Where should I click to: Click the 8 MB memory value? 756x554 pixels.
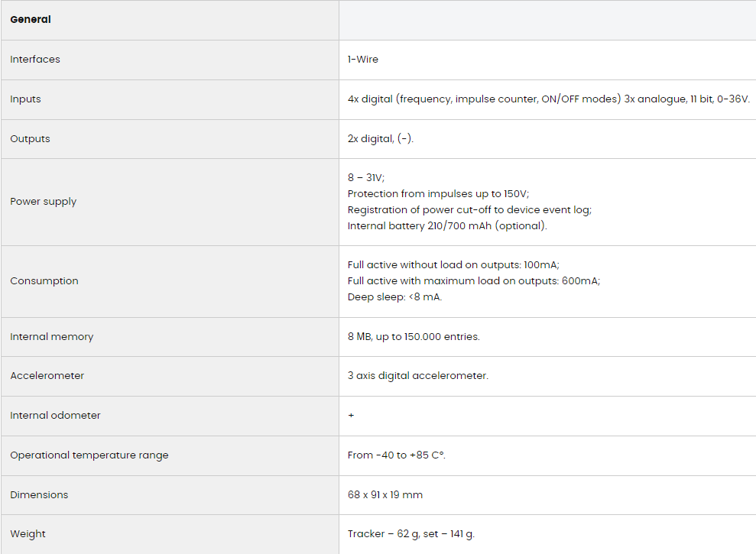pyautogui.click(x=414, y=336)
